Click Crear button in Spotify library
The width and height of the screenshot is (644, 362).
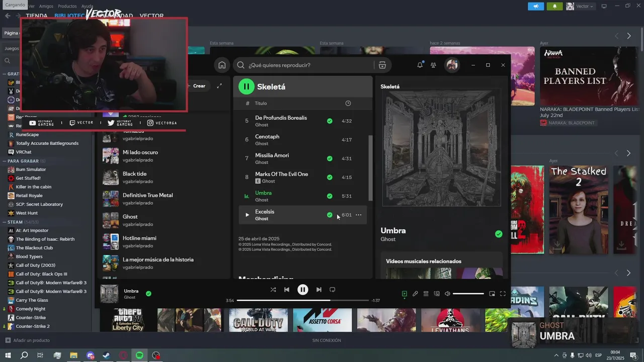point(197,86)
